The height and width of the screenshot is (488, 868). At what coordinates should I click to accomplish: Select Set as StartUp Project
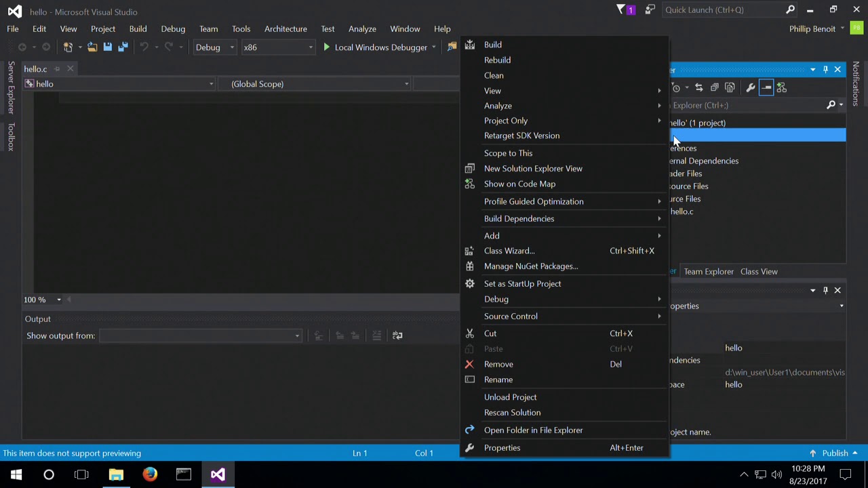pos(564,284)
